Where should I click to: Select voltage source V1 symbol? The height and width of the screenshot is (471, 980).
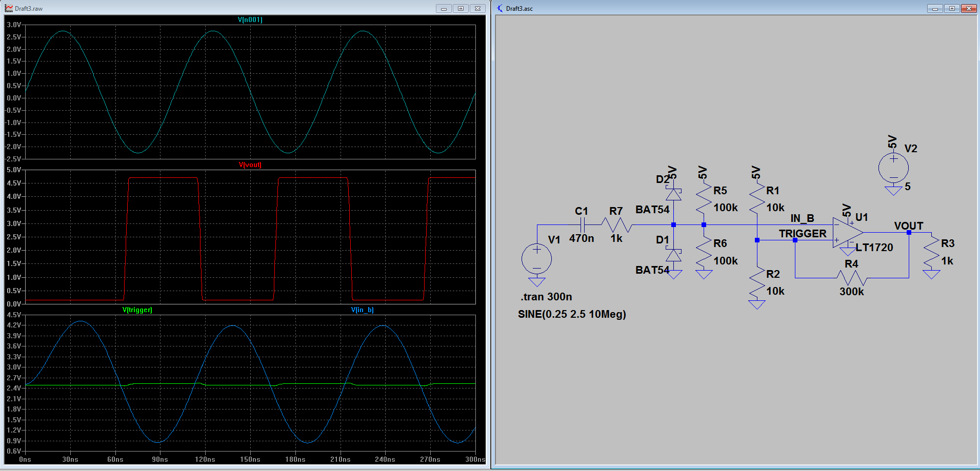pos(537,259)
